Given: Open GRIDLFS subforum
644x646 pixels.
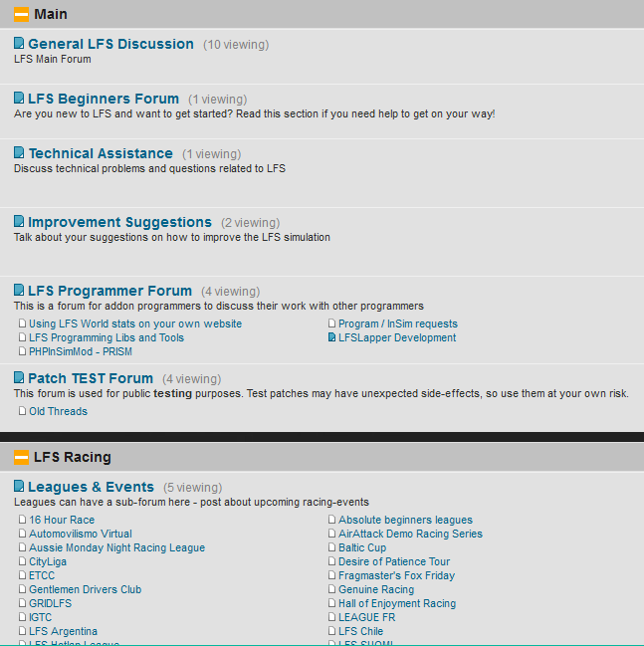Looking at the screenshot, I should tap(51, 603).
